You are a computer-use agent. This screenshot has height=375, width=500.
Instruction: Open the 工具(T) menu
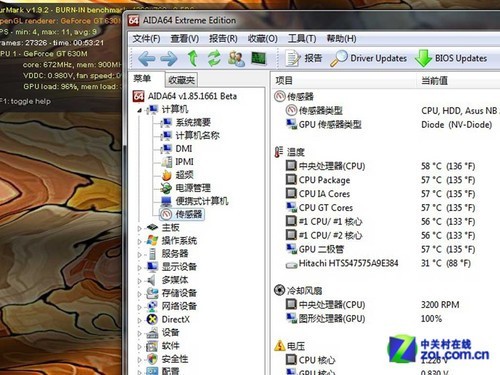click(302, 39)
